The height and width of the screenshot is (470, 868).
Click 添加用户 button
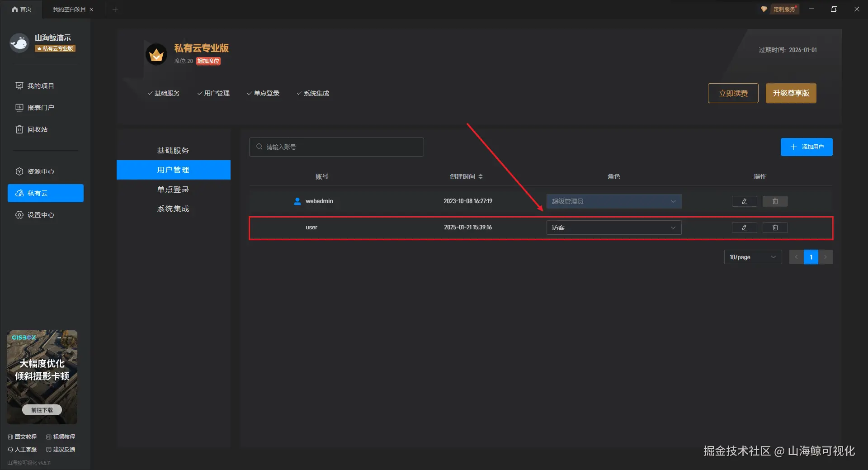point(807,147)
